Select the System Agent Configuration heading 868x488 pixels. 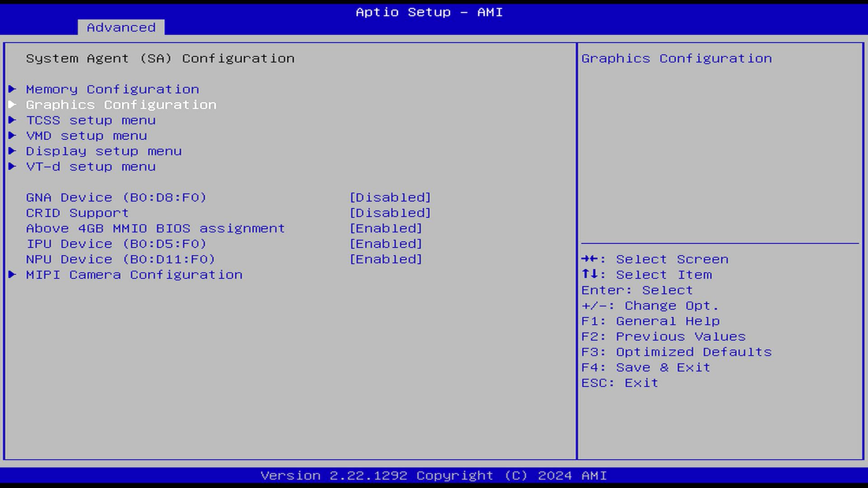pyautogui.click(x=160, y=58)
